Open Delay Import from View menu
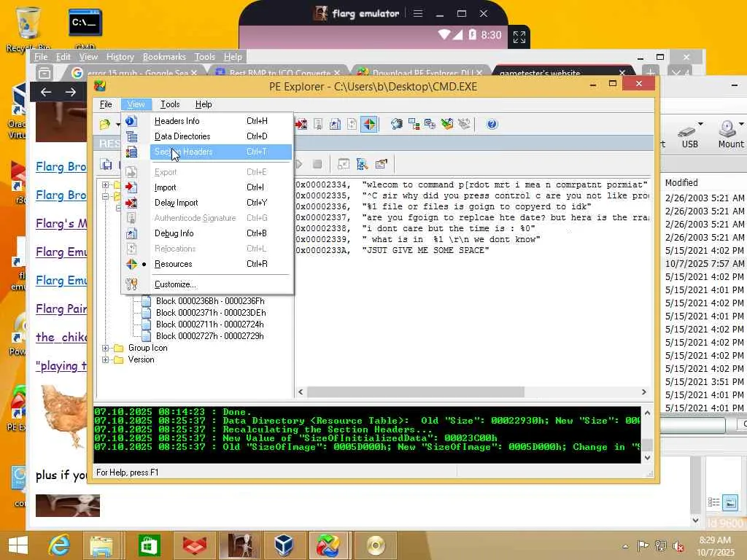Screen dimensions: 747x560 tap(177, 203)
